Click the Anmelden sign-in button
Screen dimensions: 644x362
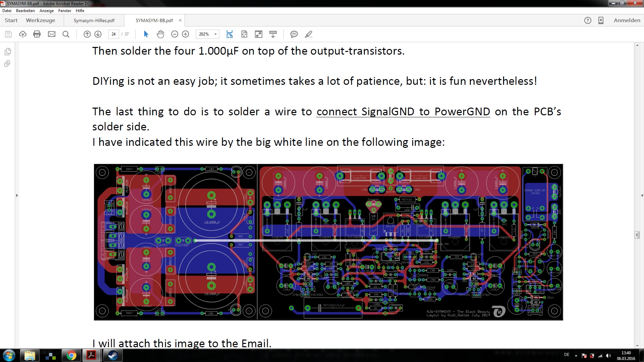pos(627,20)
